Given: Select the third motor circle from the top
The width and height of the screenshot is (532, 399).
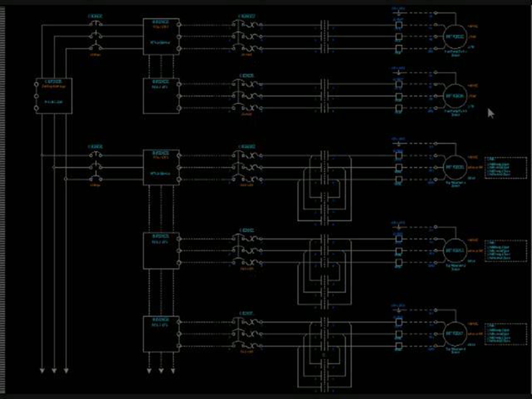Looking at the screenshot, I should click(455, 167).
